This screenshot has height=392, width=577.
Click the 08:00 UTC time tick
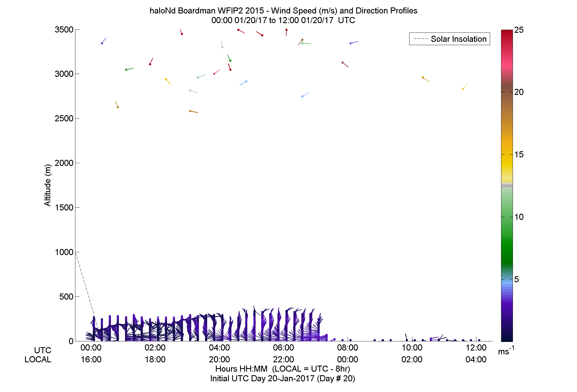[348, 347]
